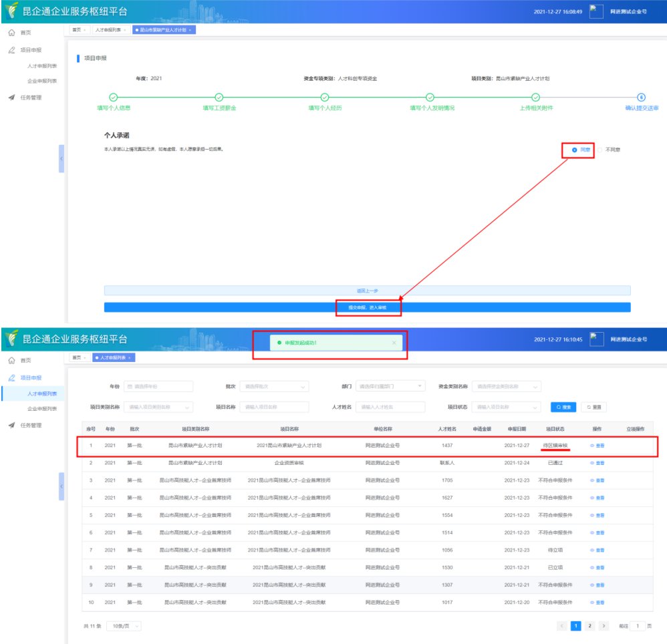
Task: Click step 6 确认提交送审 circle
Action: pos(642,98)
